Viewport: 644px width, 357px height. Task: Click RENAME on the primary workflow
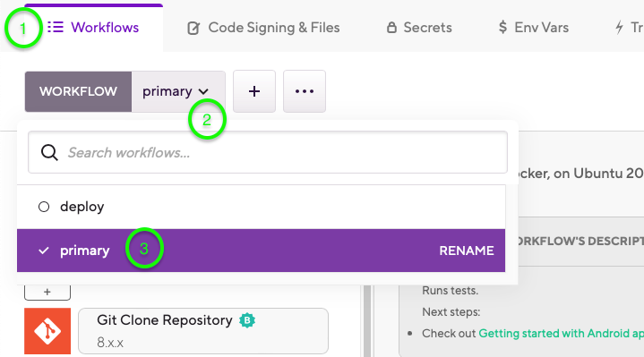point(466,251)
